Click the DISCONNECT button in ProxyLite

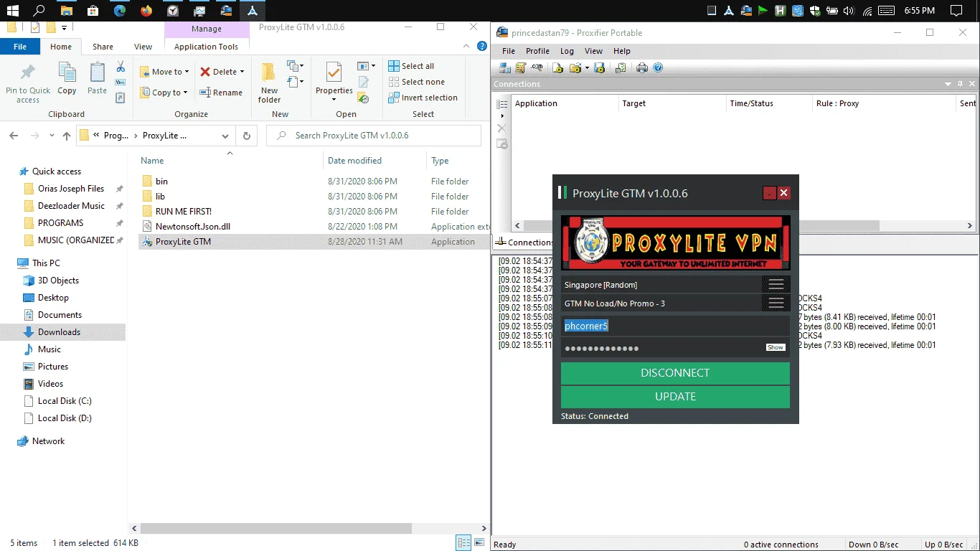675,373
